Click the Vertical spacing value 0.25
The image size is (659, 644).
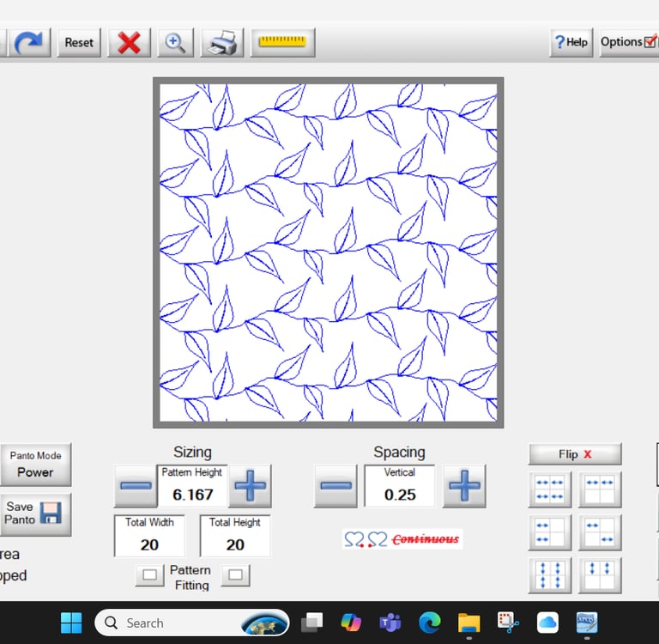(x=400, y=495)
